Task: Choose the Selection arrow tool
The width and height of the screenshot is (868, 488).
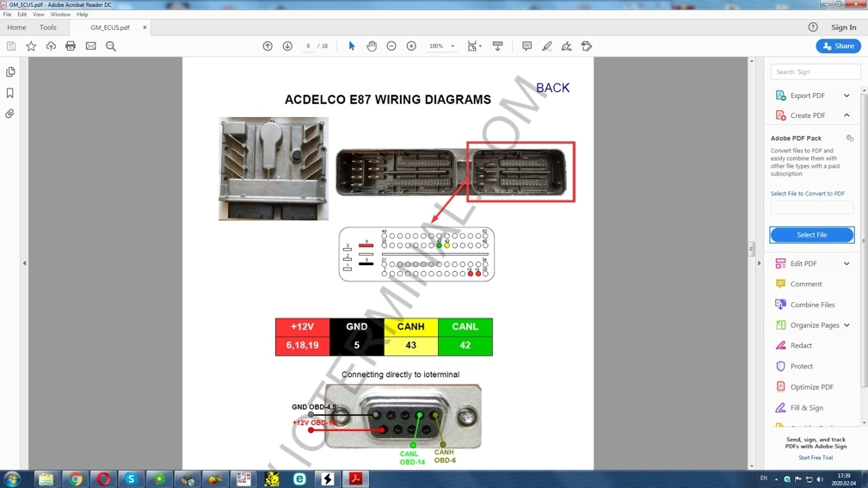Action: [352, 46]
